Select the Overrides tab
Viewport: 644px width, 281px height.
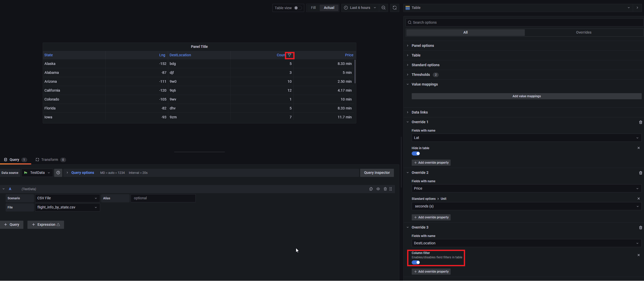(584, 32)
